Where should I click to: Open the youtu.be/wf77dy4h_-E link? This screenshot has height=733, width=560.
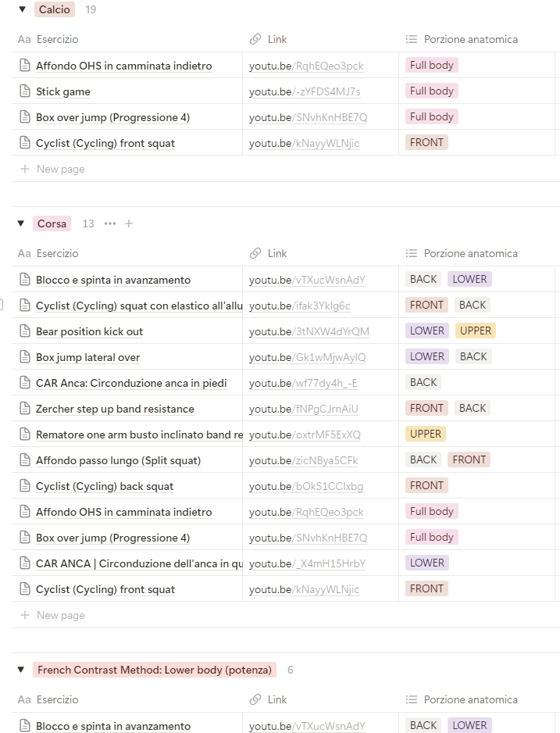tap(303, 383)
